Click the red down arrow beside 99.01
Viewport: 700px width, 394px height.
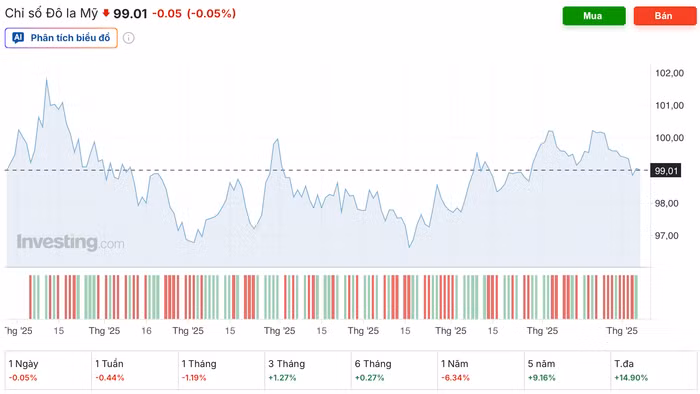(106, 13)
